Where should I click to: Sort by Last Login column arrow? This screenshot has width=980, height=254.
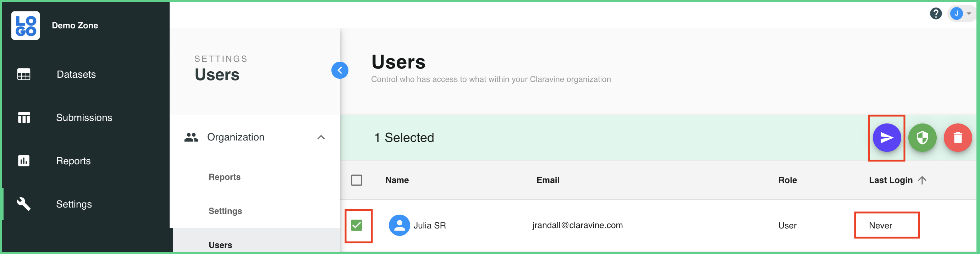pyautogui.click(x=922, y=180)
